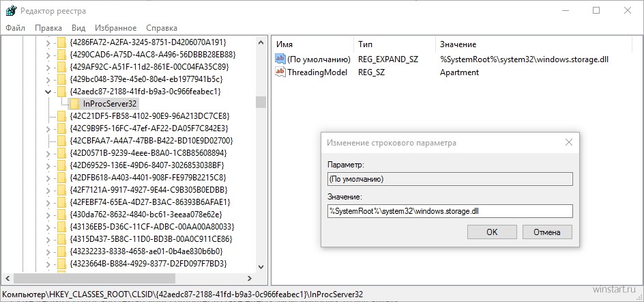
Task: Close the Изменение строкового параметра dialog
Action: (569, 143)
